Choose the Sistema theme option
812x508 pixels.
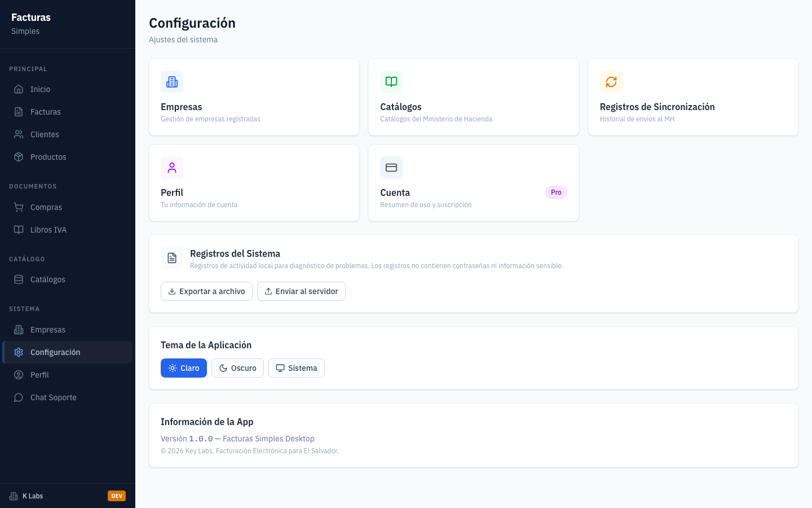pyautogui.click(x=297, y=368)
